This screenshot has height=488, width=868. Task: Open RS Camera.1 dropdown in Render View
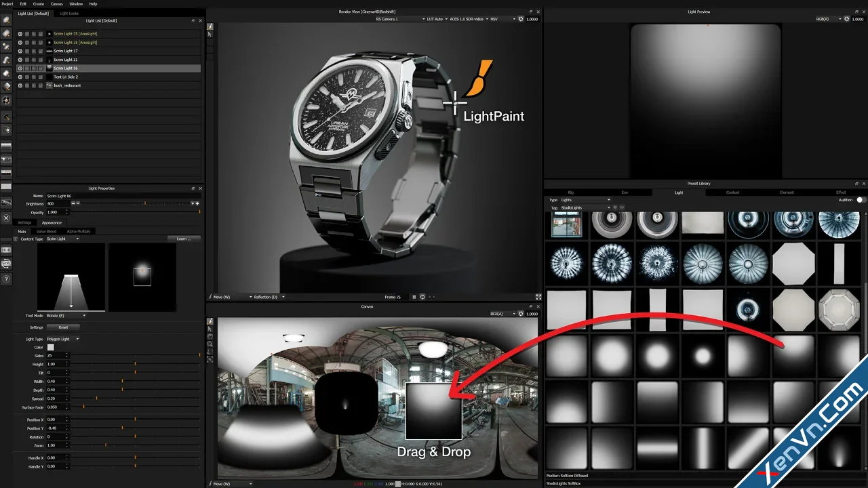pyautogui.click(x=400, y=19)
